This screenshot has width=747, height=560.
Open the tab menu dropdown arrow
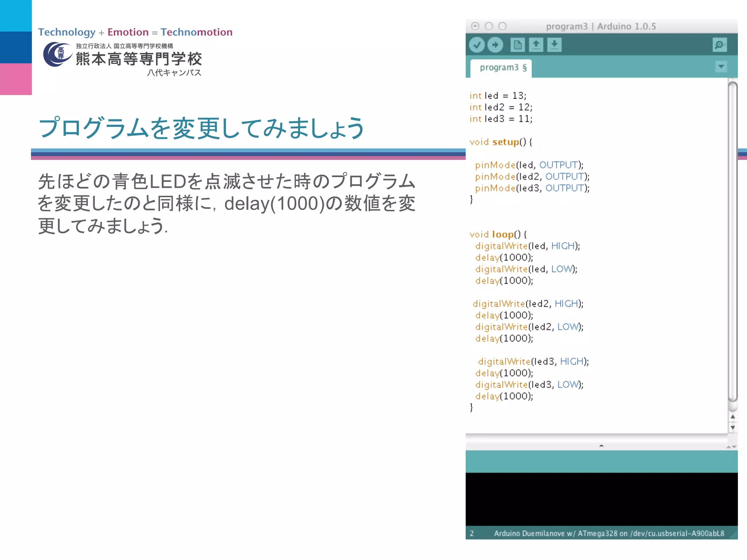pos(721,67)
